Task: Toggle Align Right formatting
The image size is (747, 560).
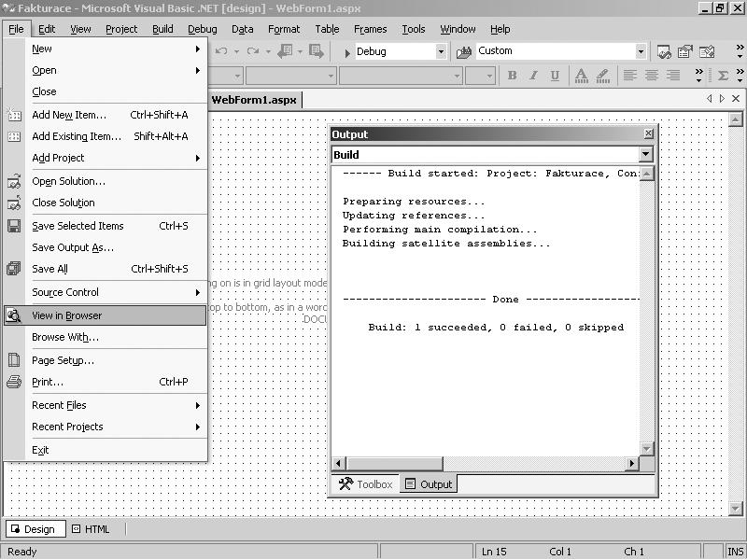Action: (x=673, y=76)
